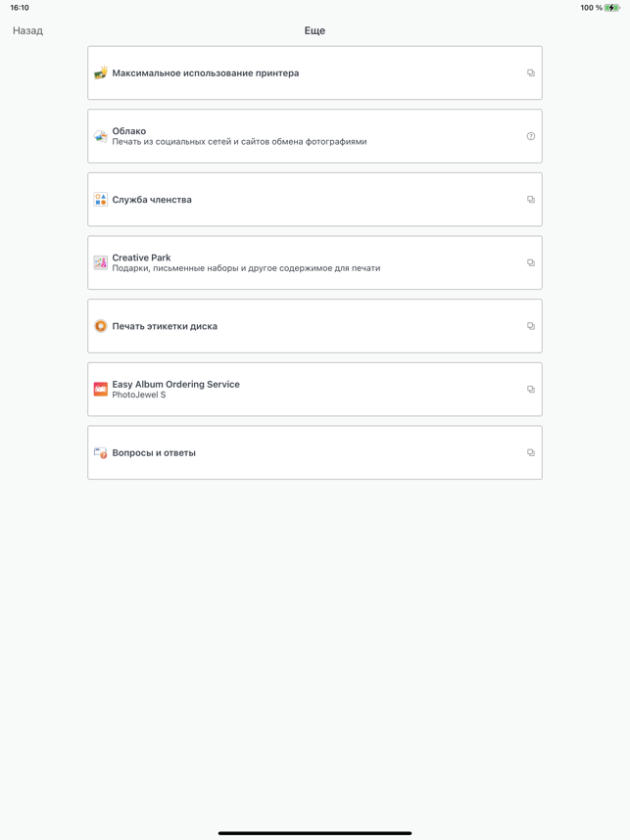The height and width of the screenshot is (840, 630).
Task: Select Печать этикетки диска entry
Action: (x=165, y=326)
